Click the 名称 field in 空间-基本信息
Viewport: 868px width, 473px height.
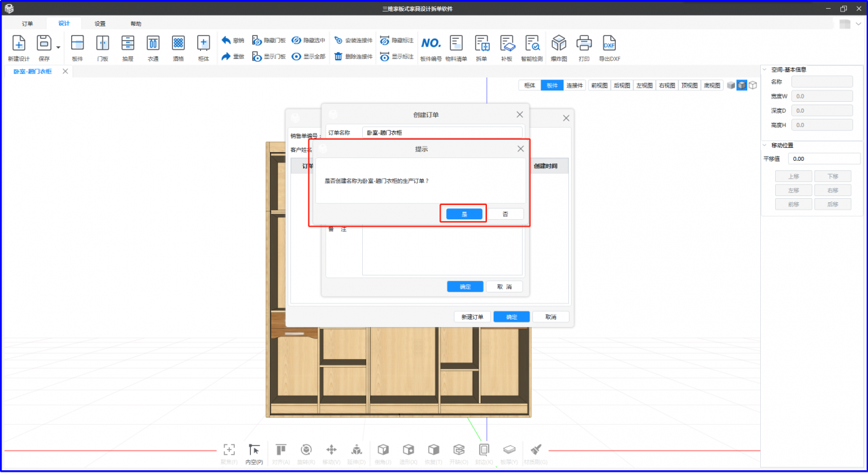tap(823, 81)
